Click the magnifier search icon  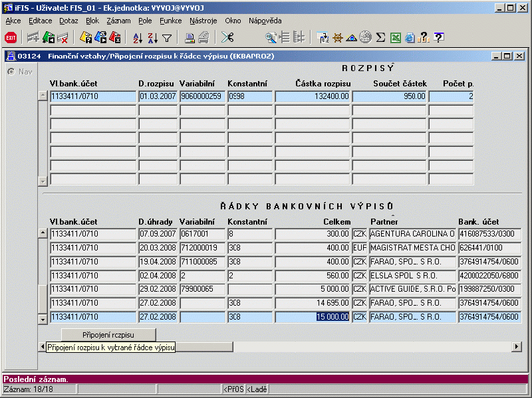point(271,37)
